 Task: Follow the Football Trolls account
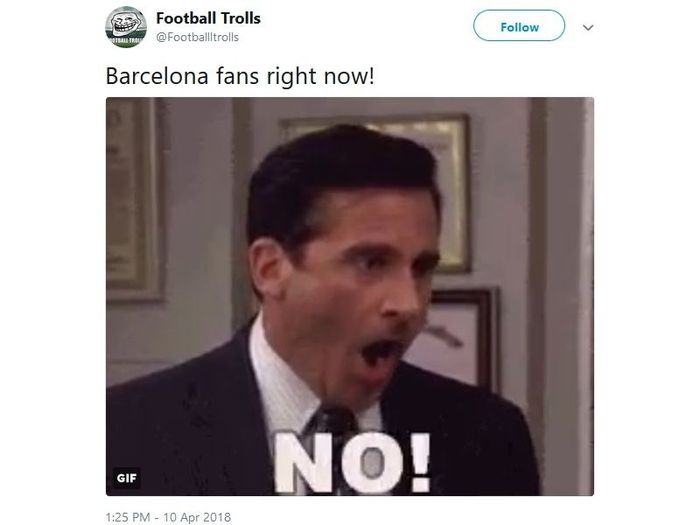519,26
